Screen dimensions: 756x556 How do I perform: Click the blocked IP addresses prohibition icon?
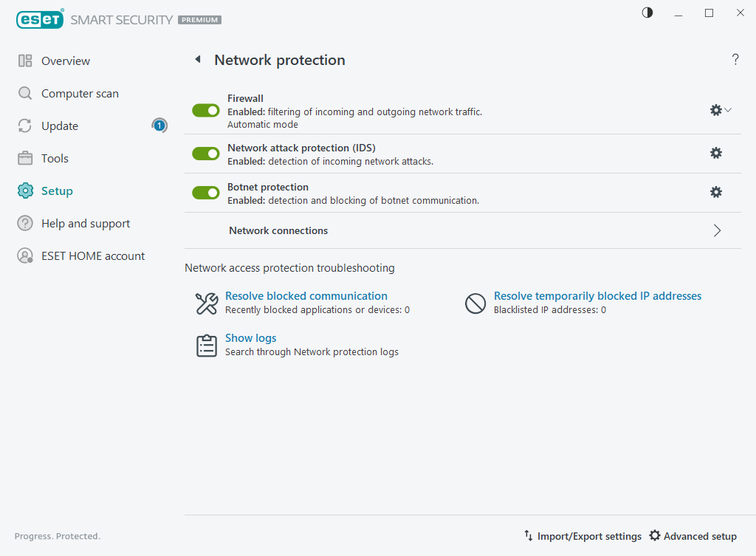(475, 303)
